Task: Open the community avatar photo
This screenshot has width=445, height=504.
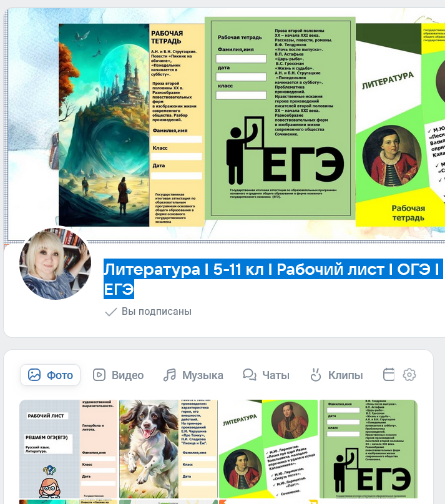Action: point(56,264)
